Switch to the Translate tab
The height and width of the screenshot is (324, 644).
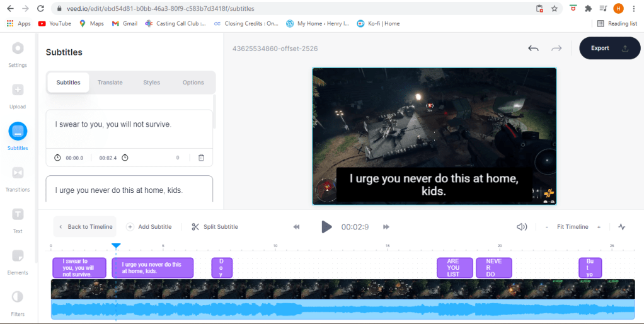pos(110,83)
